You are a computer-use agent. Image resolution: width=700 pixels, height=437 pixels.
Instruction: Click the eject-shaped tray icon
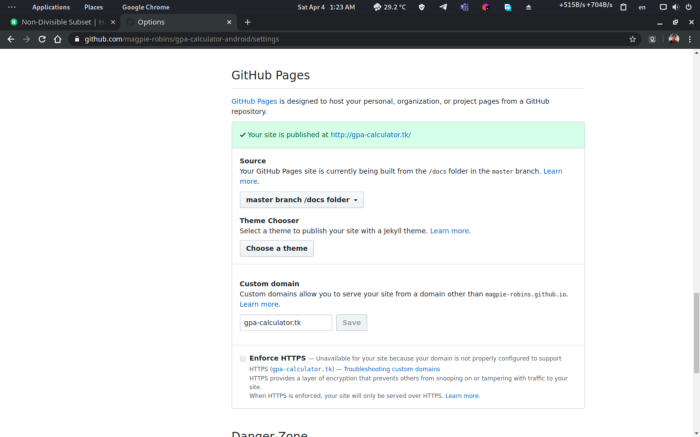[x=528, y=8]
